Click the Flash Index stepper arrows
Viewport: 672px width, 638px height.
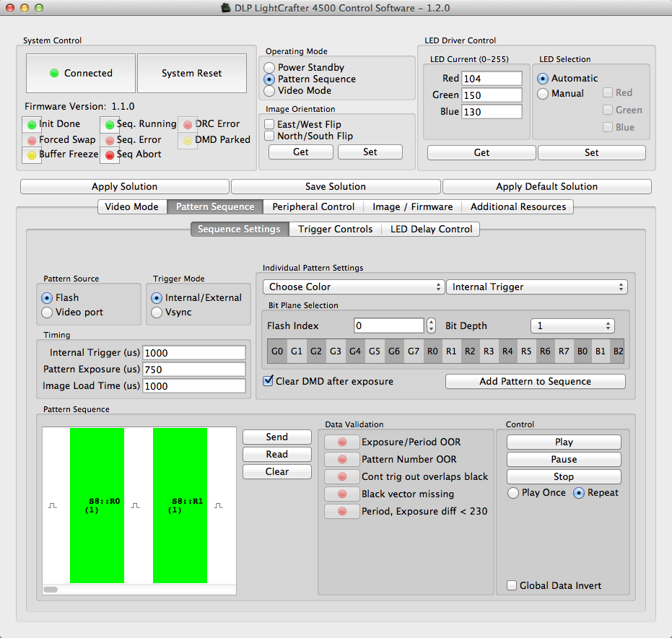431,325
